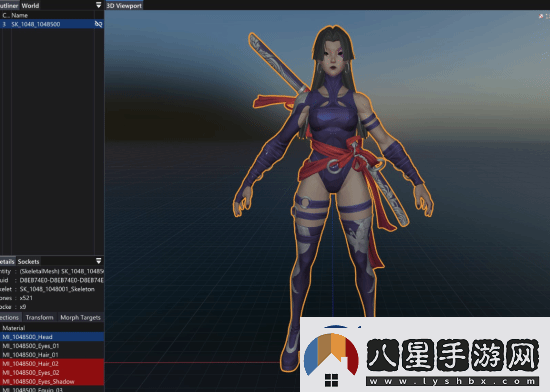Image resolution: width=550 pixels, height=392 pixels.
Task: Select MI_1048500_Eyes_Shadow material row
Action: point(52,381)
